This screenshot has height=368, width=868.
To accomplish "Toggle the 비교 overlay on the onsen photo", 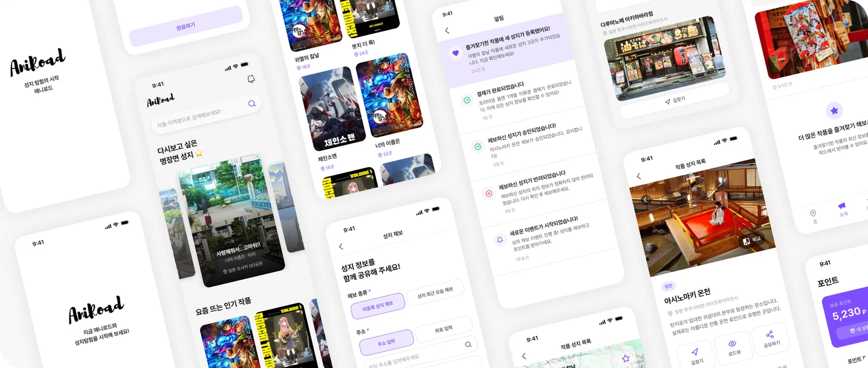I will point(751,240).
